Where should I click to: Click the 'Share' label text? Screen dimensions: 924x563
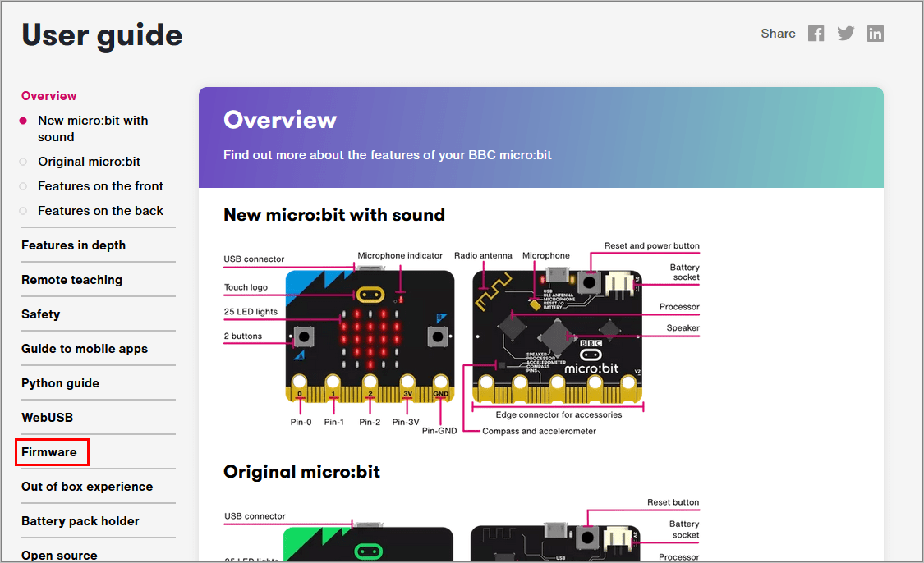(x=778, y=34)
